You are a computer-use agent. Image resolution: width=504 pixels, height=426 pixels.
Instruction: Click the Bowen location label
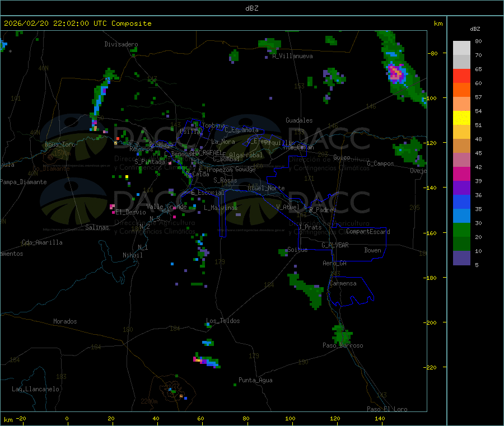click(372, 250)
